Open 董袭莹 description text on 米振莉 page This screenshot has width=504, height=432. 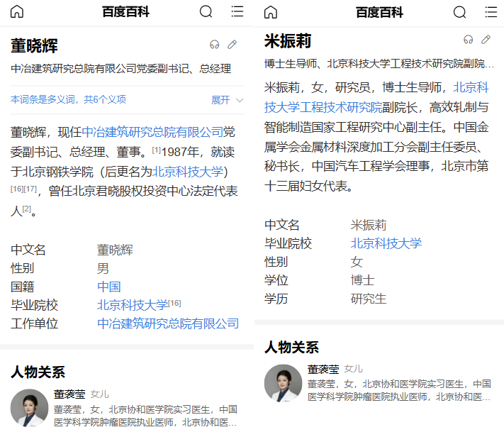click(x=400, y=391)
